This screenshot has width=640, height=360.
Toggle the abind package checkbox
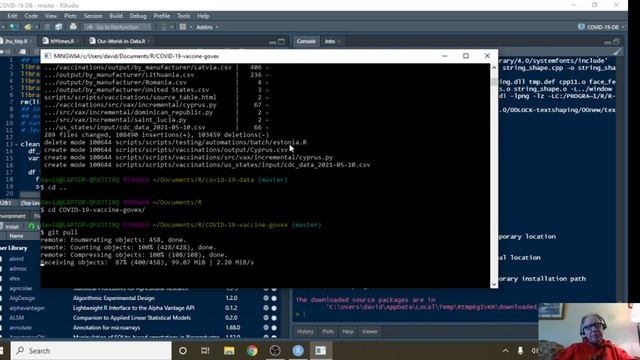point(2,259)
